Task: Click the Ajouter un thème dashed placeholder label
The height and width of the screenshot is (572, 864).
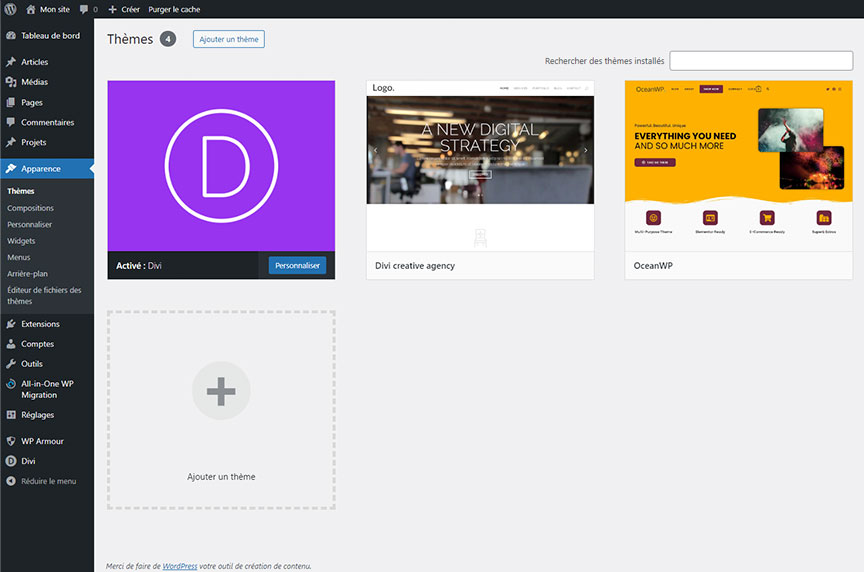Action: [x=221, y=477]
